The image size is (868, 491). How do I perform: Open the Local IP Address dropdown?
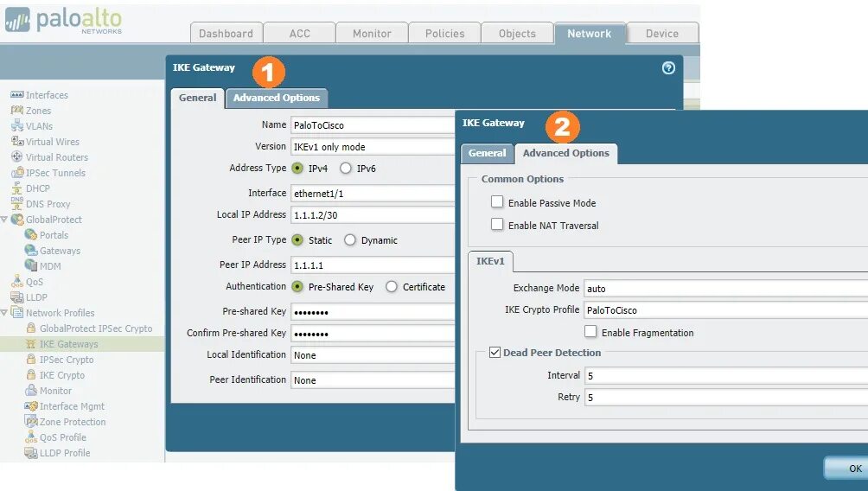373,214
